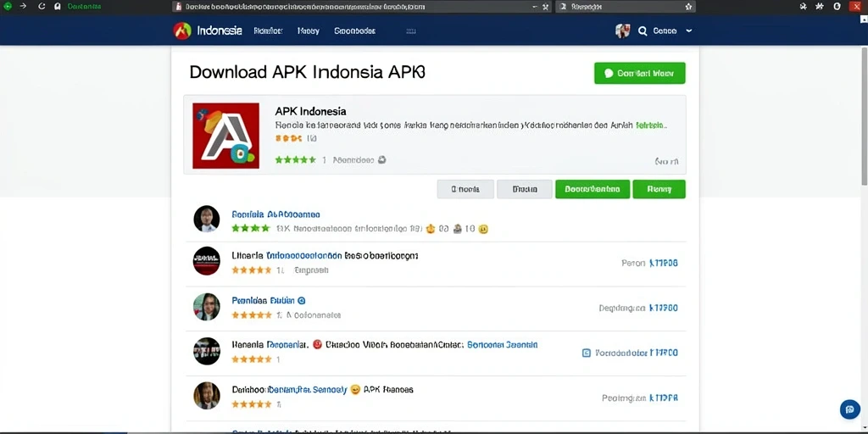Click the info icon after the app's review count

[381, 160]
